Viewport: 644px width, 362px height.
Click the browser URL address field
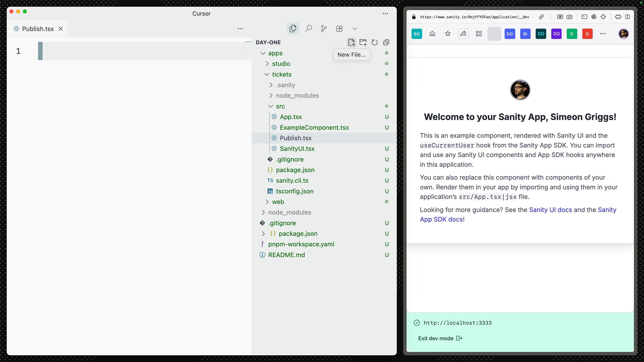[475, 17]
